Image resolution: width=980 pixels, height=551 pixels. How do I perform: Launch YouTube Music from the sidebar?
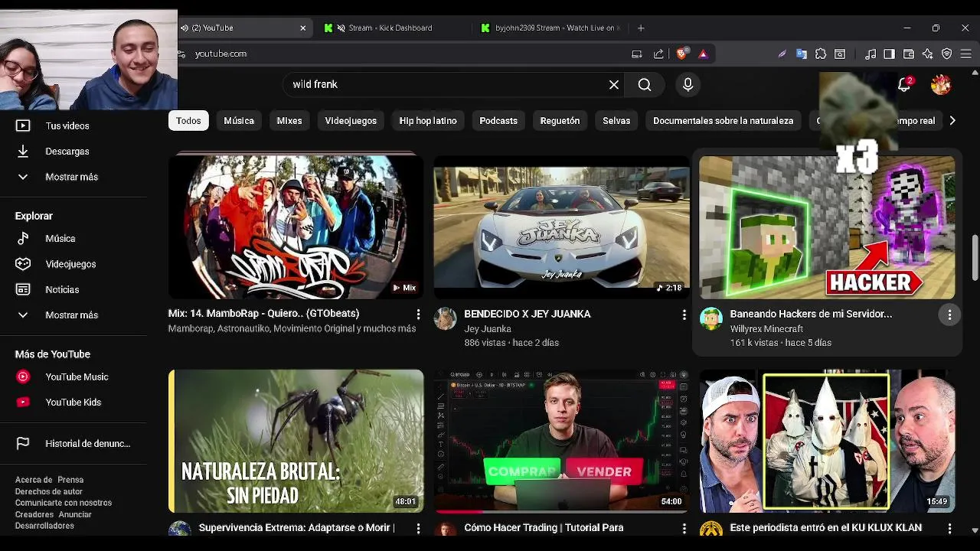pos(77,377)
